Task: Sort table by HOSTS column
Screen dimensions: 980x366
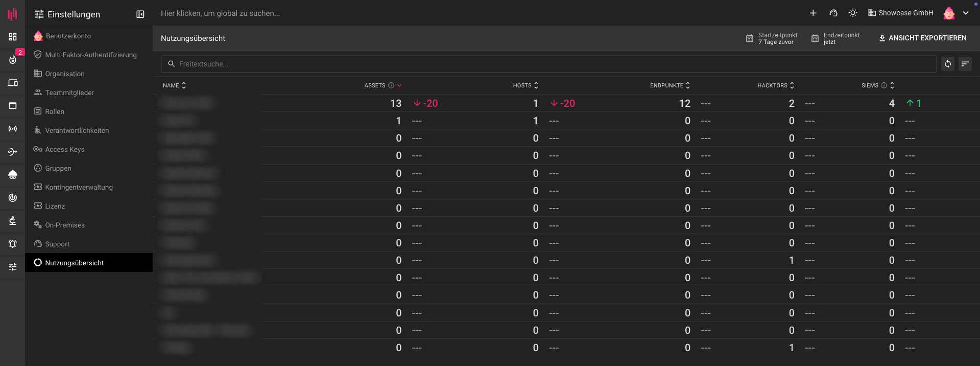Action: (x=525, y=85)
